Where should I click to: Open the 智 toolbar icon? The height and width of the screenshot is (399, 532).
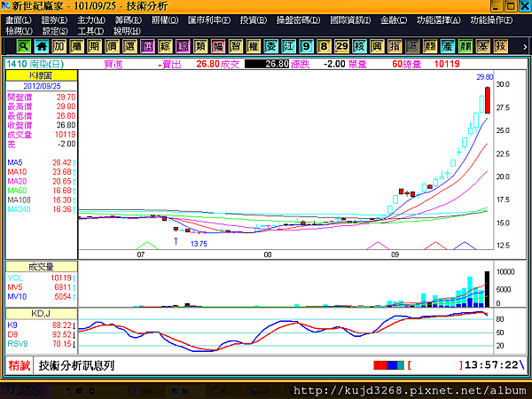[236, 46]
